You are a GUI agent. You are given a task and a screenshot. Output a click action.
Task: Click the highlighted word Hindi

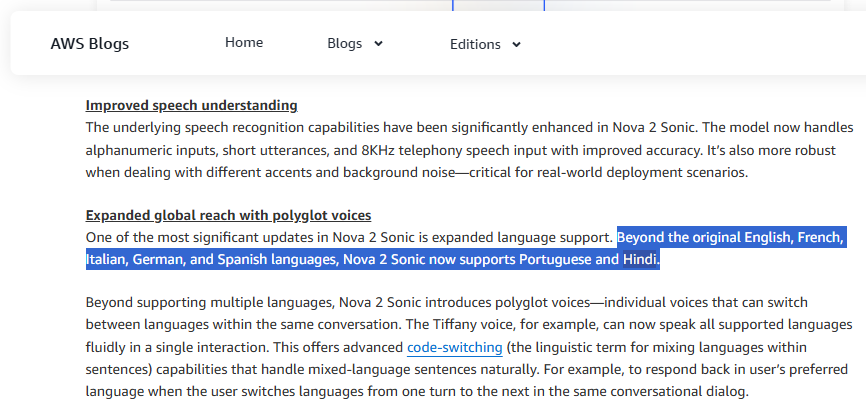pos(640,259)
